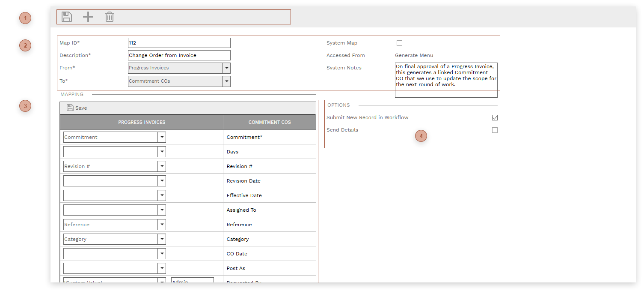
Task: Click the plus icon to add new map
Action: click(88, 17)
